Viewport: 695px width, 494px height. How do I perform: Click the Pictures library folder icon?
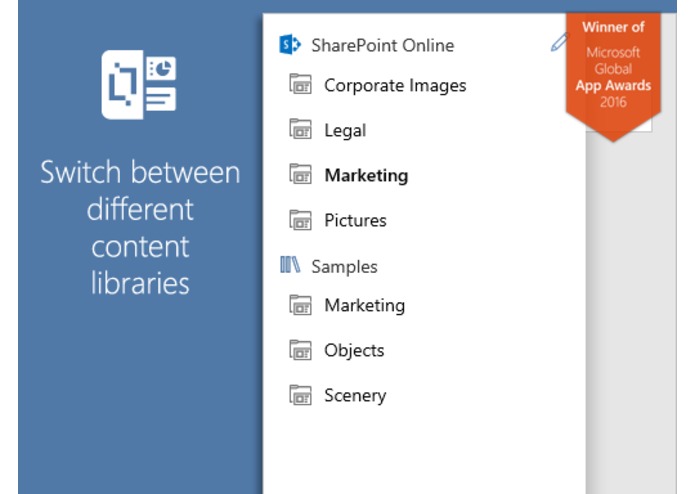pyautogui.click(x=301, y=220)
